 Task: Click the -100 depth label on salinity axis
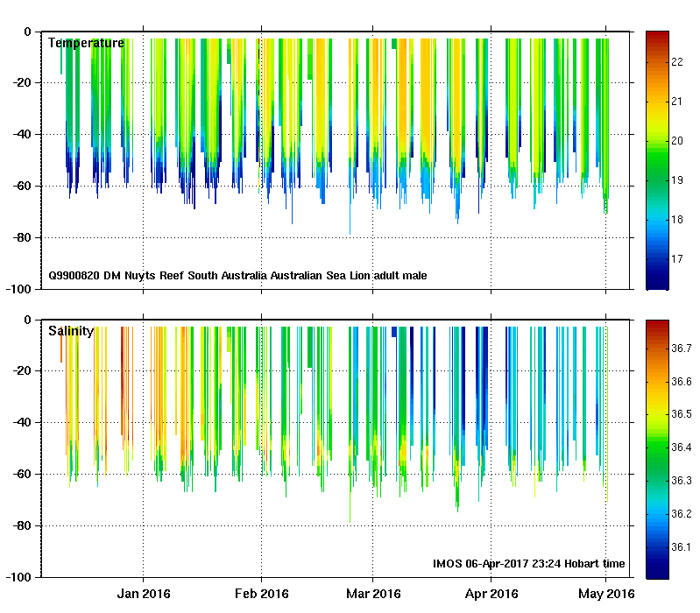18,577
